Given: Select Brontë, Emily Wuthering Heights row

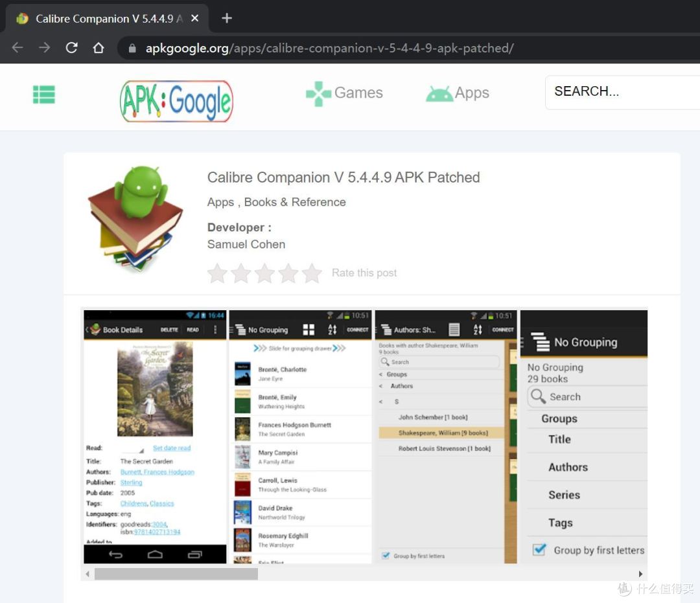Looking at the screenshot, I should point(302,402).
